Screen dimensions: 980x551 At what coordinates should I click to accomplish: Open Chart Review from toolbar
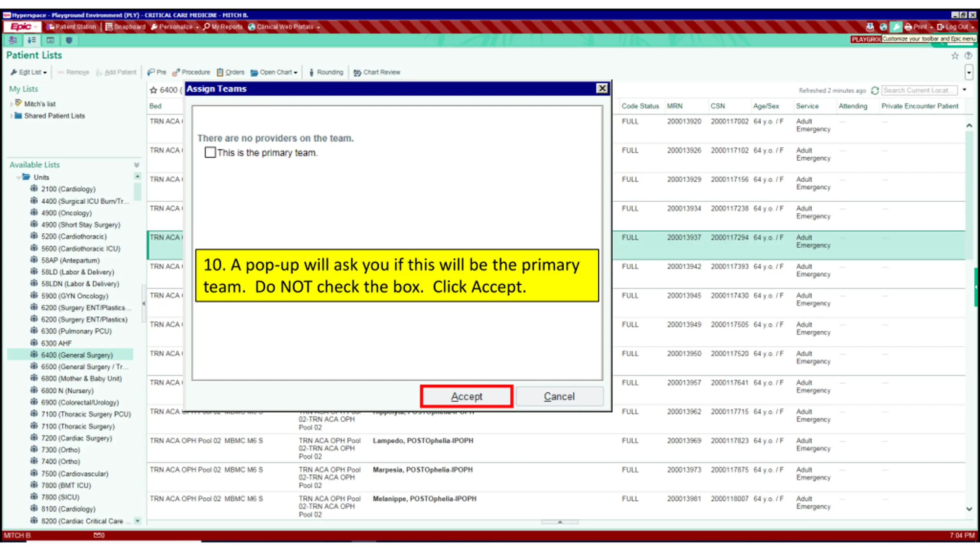[377, 72]
